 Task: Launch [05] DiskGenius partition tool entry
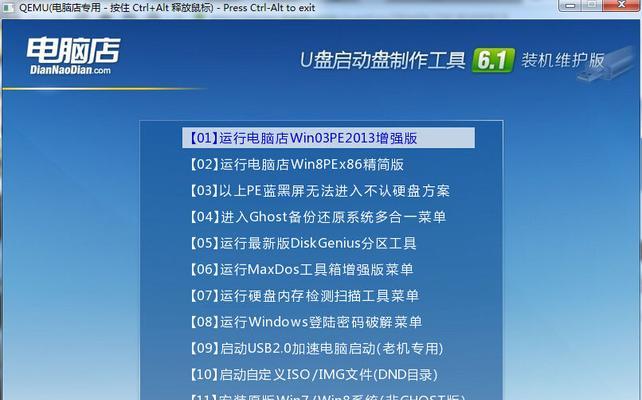tap(303, 243)
